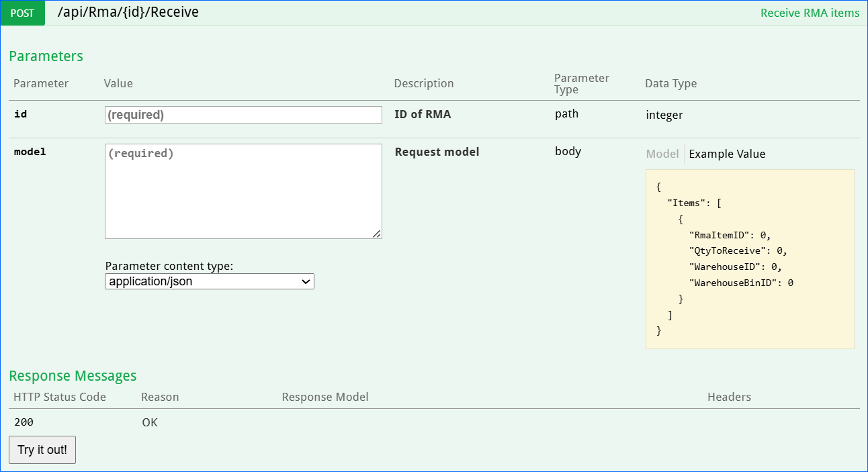The width and height of the screenshot is (868, 472).
Task: Click the green POST method badge
Action: 23,13
